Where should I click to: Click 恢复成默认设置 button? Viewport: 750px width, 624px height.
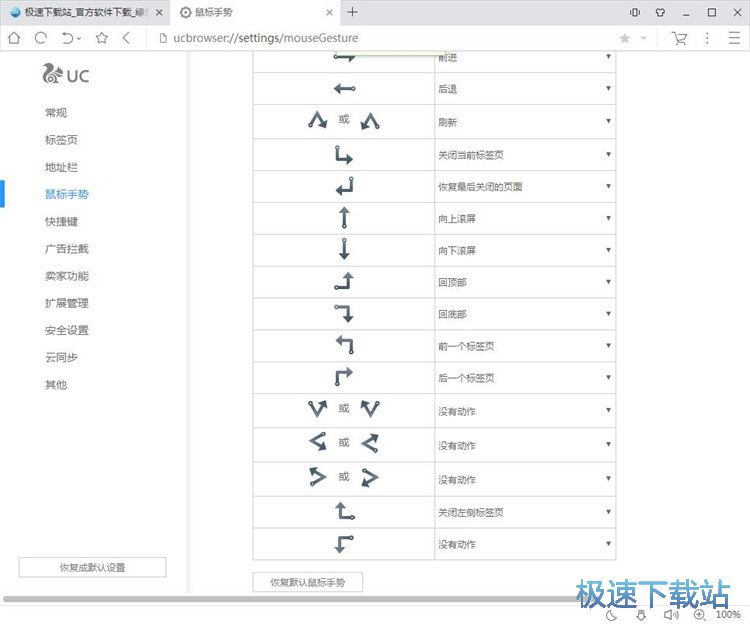[x=92, y=567]
